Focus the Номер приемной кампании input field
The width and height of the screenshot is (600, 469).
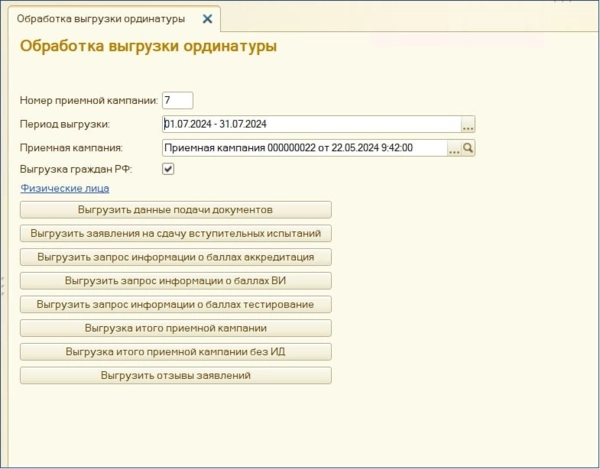[x=177, y=100]
